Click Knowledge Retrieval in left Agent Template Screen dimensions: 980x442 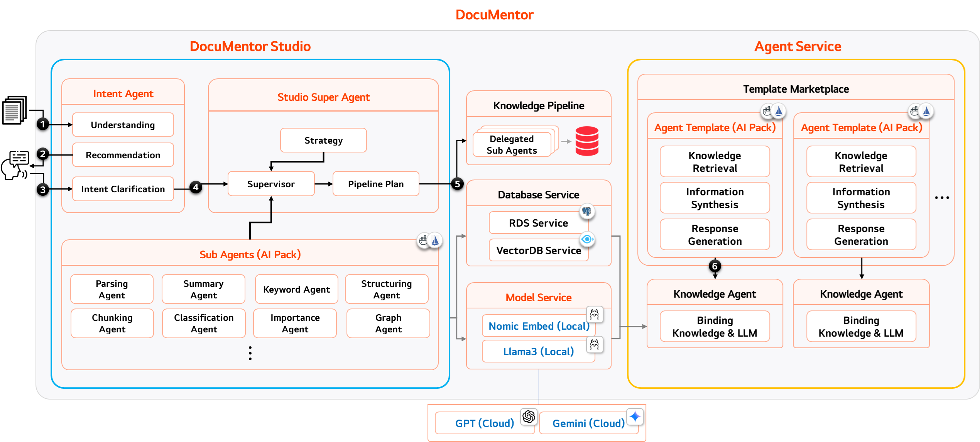pyautogui.click(x=715, y=161)
